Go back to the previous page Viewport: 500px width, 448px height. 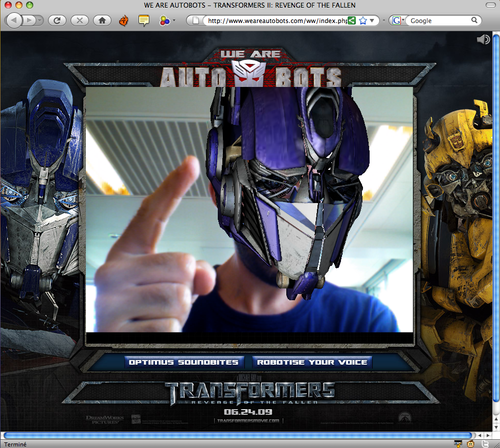click(x=14, y=21)
